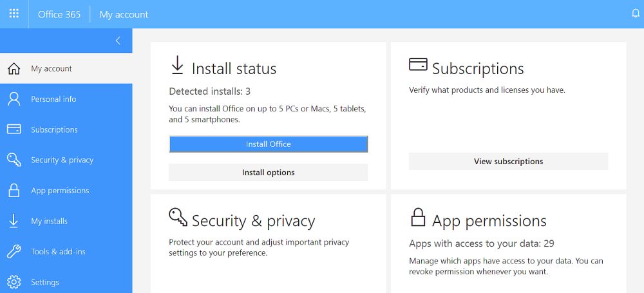Screen dimensions: 644x293
Task: Click the Subscriptions card icon in sidebar
Action: click(14, 129)
